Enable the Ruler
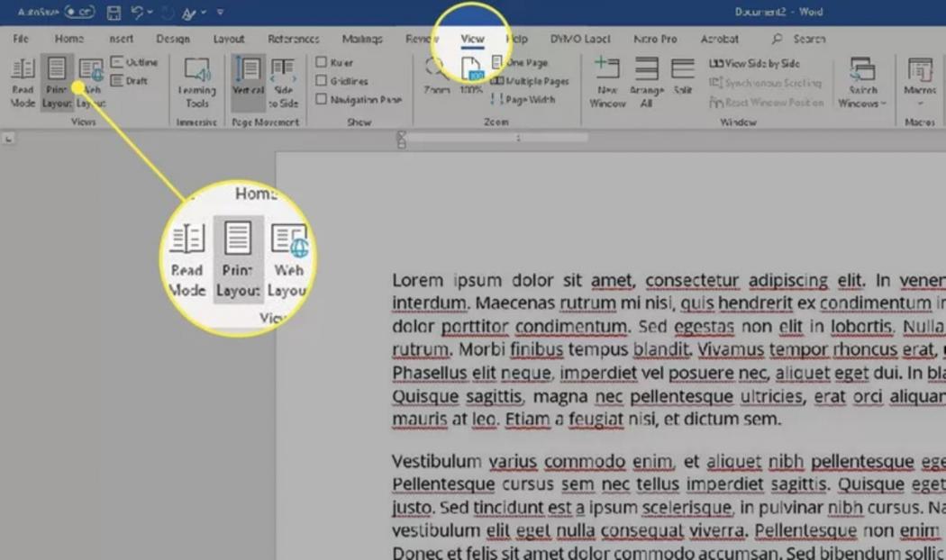 point(333,61)
